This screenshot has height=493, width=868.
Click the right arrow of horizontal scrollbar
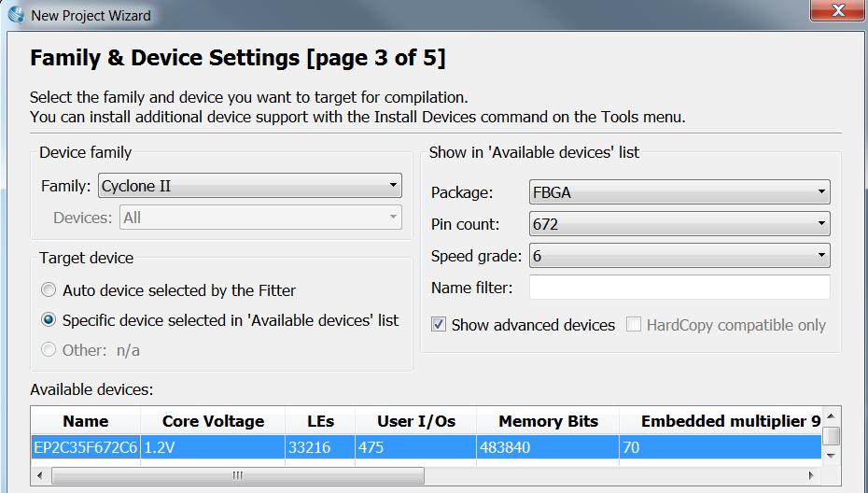pyautogui.click(x=812, y=475)
